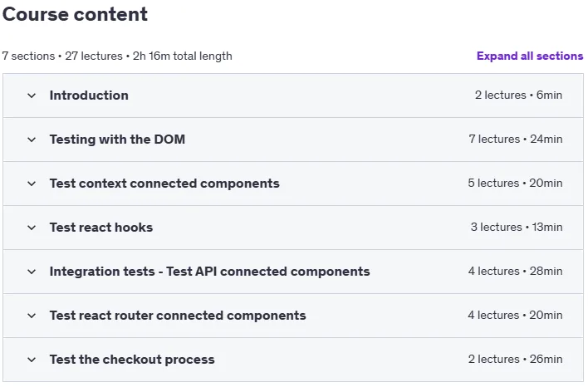Click chevron beside Test react router connected components
The width and height of the screenshot is (588, 387).
pos(32,316)
